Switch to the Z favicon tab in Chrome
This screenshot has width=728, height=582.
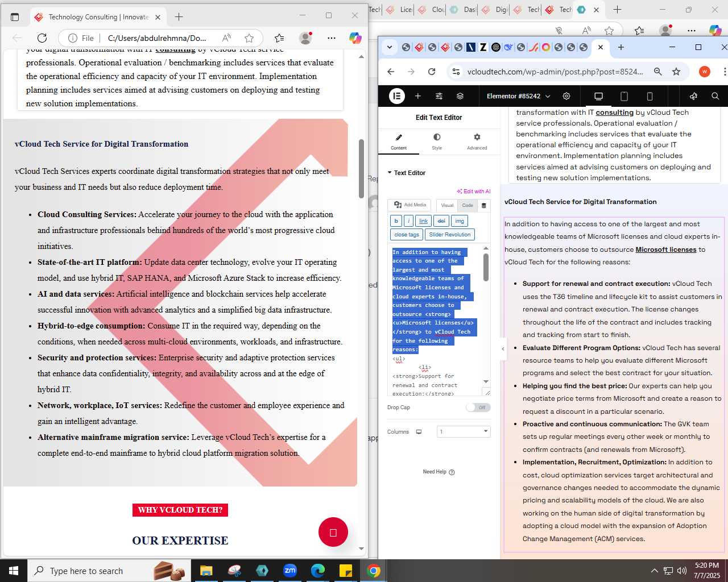pos(483,47)
